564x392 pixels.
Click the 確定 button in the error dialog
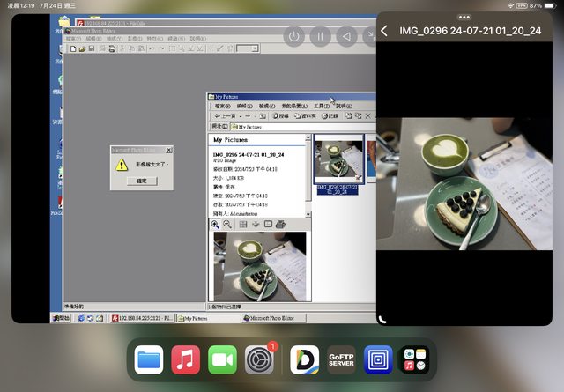141,180
